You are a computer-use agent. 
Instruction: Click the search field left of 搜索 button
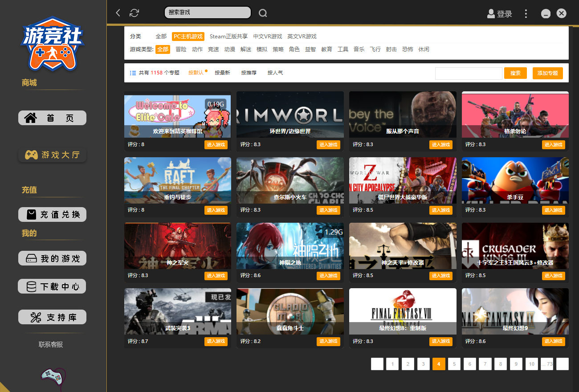(x=469, y=73)
